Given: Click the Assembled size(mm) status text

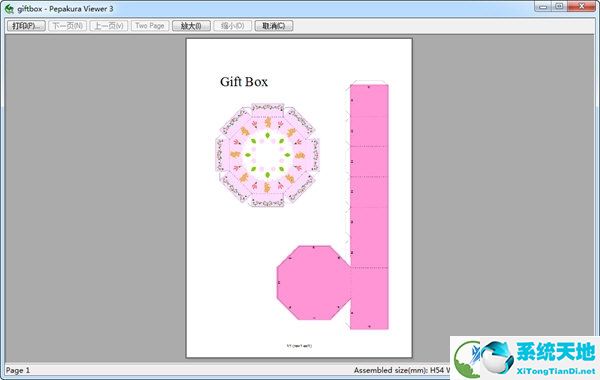Looking at the screenshot, I should tap(401, 370).
